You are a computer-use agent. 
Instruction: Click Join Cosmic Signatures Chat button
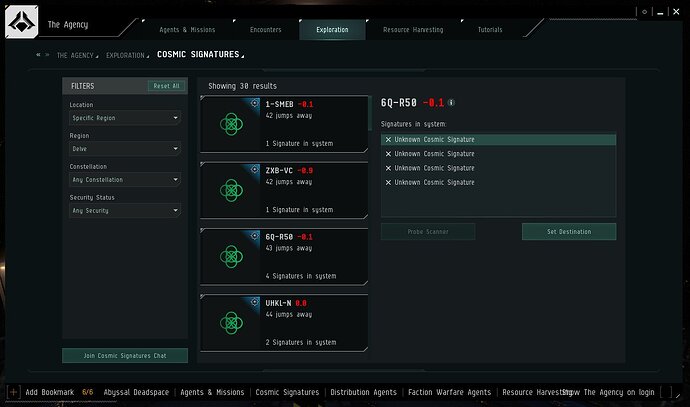click(x=125, y=356)
